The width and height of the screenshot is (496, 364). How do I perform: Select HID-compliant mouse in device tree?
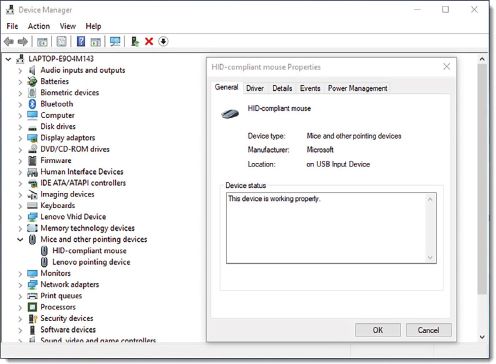click(89, 251)
